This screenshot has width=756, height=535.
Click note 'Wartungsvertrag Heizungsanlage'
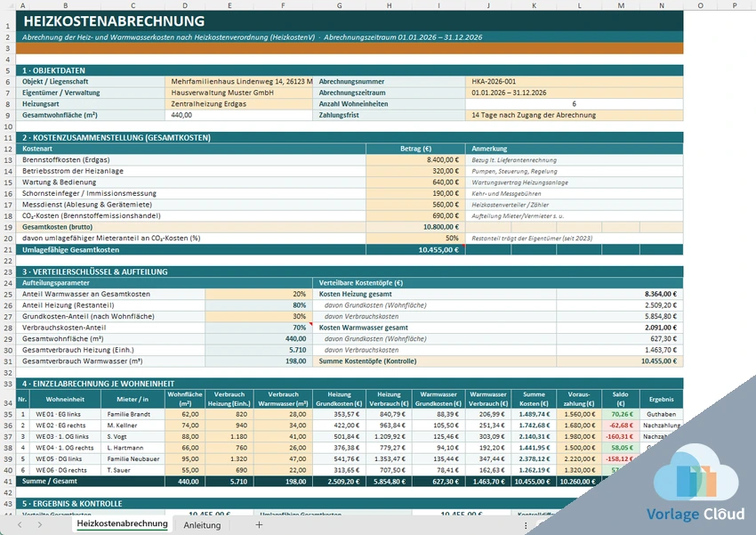pos(575,182)
